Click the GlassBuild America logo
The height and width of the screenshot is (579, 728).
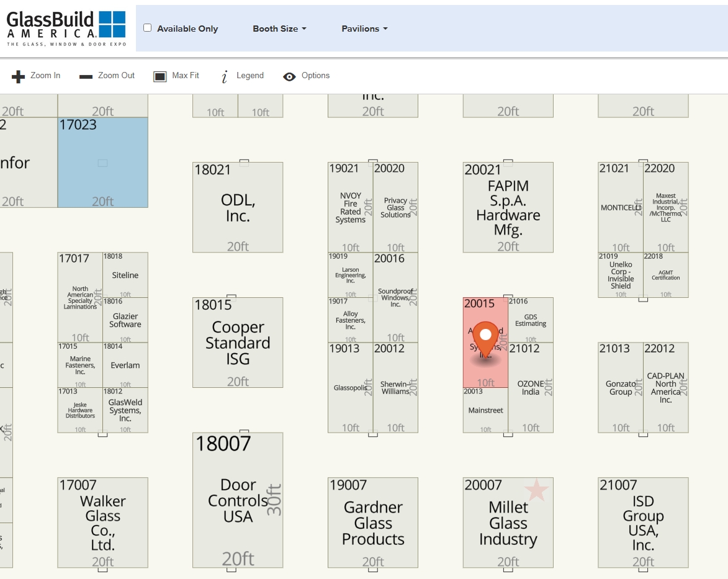[66, 29]
